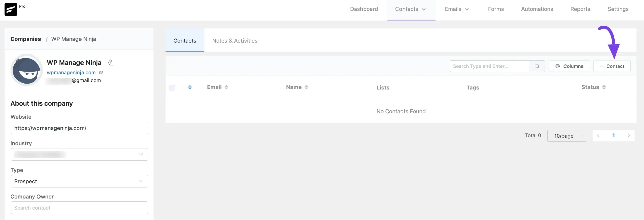Open the Forms menu item
The image size is (644, 220).
click(496, 9)
